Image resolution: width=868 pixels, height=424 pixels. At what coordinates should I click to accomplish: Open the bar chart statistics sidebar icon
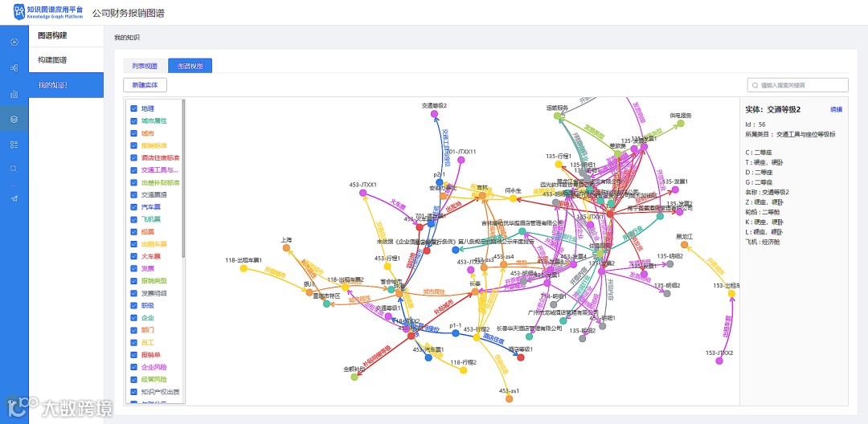coord(14,93)
